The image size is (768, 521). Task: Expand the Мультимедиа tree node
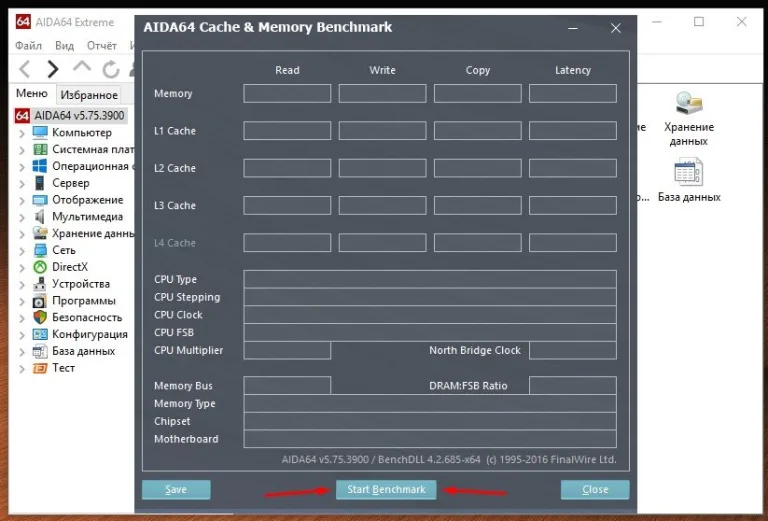tap(22, 217)
